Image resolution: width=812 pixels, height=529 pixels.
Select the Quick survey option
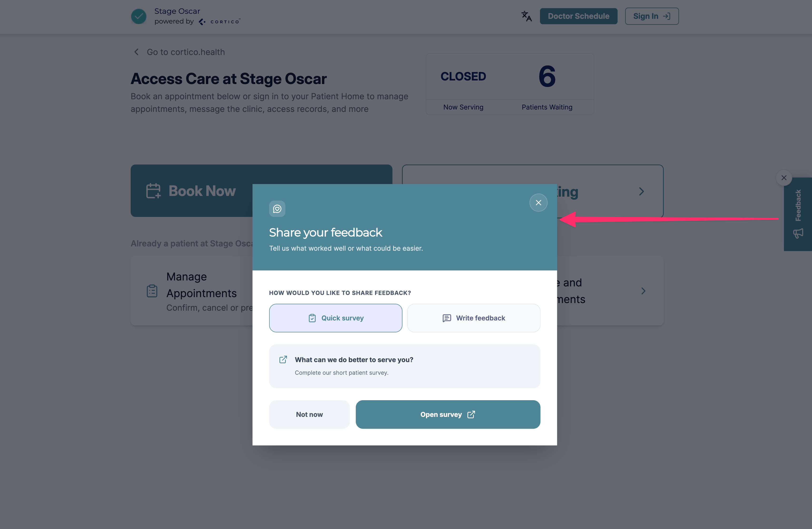(335, 318)
